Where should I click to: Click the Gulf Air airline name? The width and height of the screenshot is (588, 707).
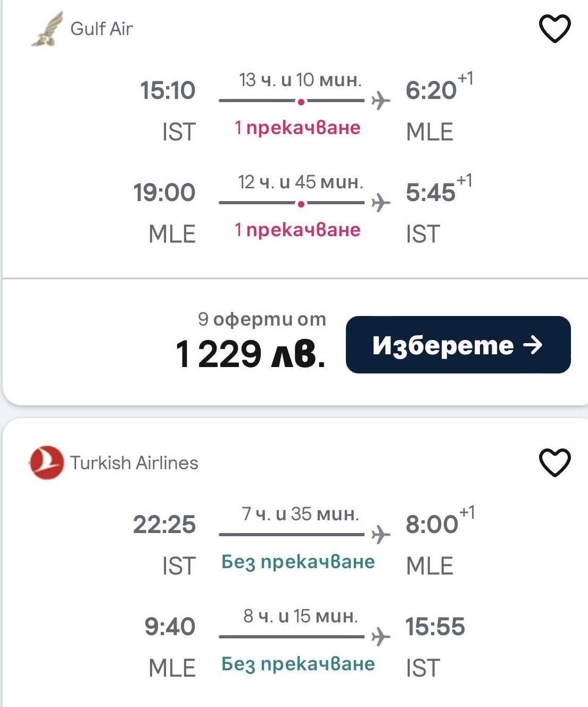(x=102, y=29)
